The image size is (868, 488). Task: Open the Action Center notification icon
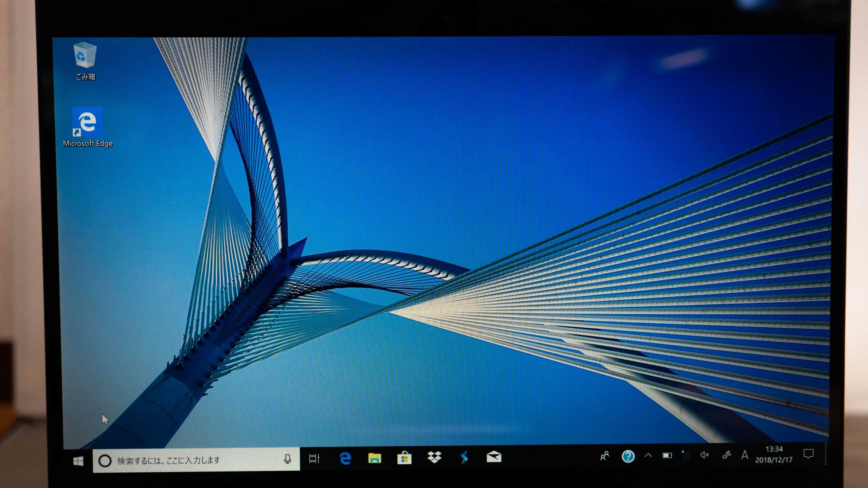point(809,454)
